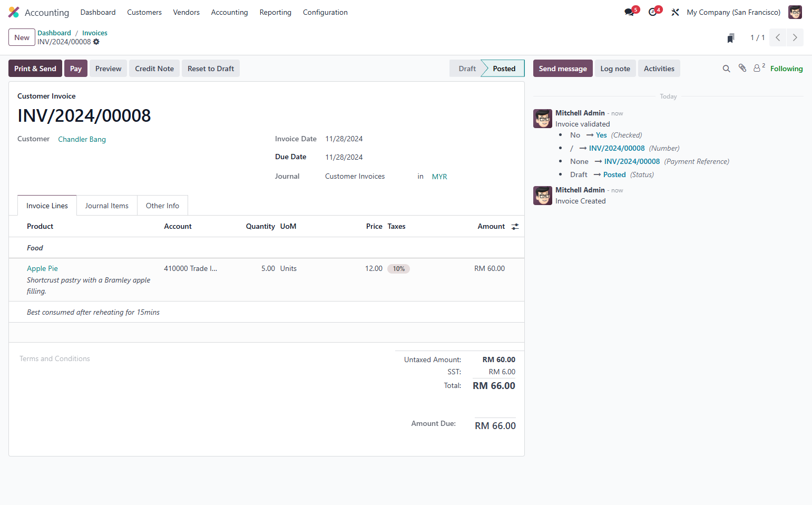Click the Pay button

(76, 69)
